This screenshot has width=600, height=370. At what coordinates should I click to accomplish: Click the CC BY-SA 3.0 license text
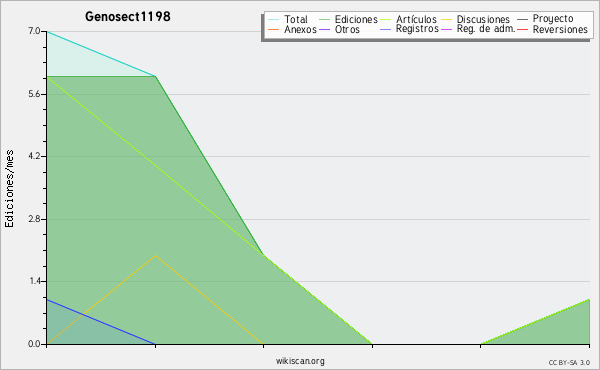coord(569,362)
